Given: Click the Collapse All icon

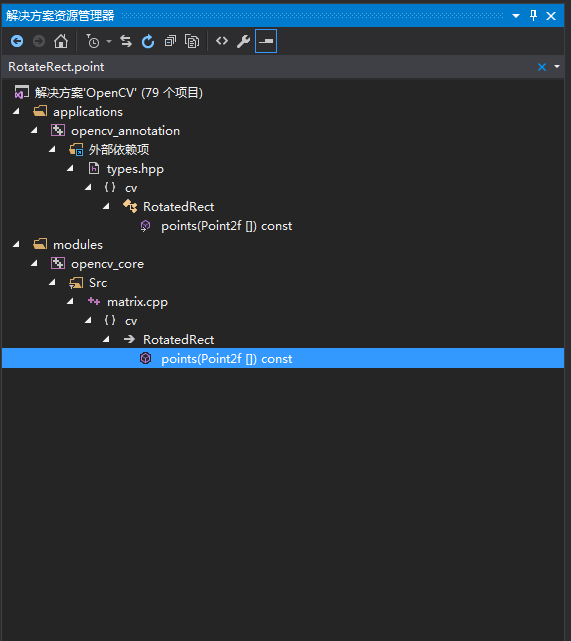Looking at the screenshot, I should pos(170,41).
